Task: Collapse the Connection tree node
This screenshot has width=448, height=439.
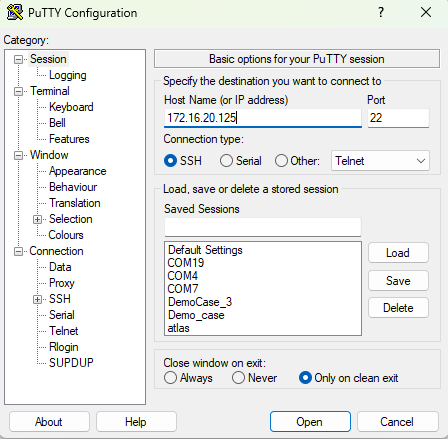Action: tap(18, 252)
